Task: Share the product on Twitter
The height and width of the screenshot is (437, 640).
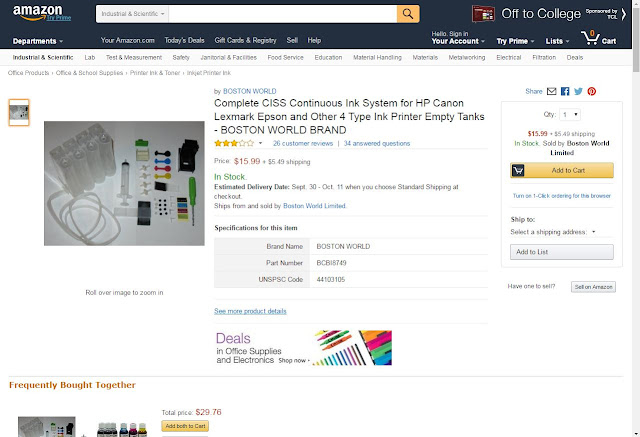Action: point(578,91)
